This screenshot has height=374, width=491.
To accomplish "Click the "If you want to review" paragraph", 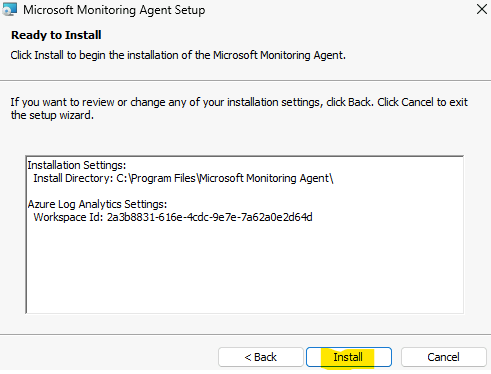I will [x=239, y=109].
